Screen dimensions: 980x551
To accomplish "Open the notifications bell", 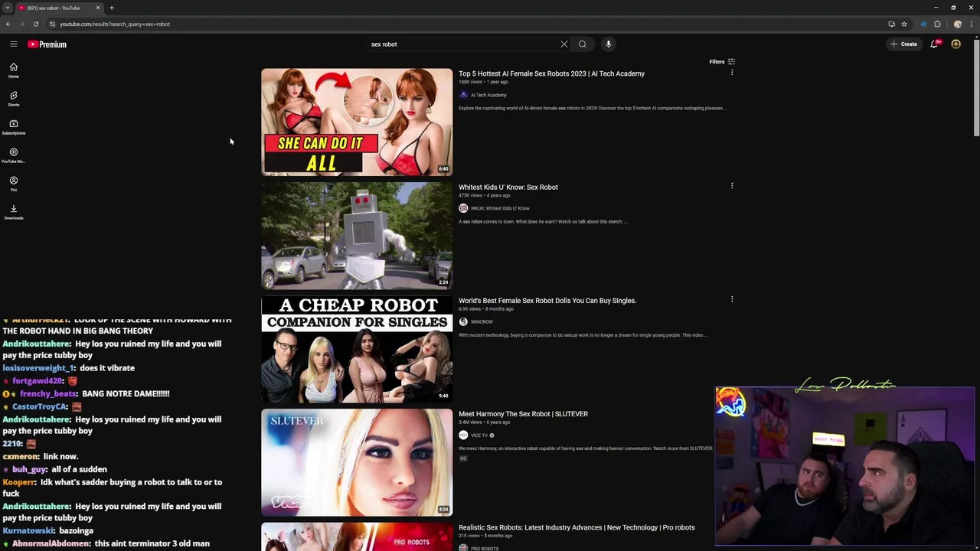I will click(x=934, y=44).
